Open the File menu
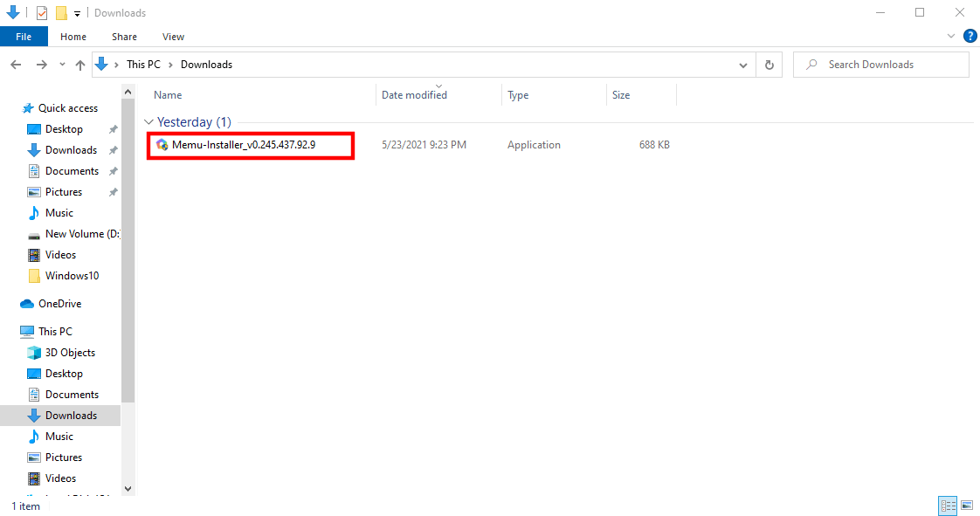Viewport: 980px width, 516px height. [x=24, y=37]
